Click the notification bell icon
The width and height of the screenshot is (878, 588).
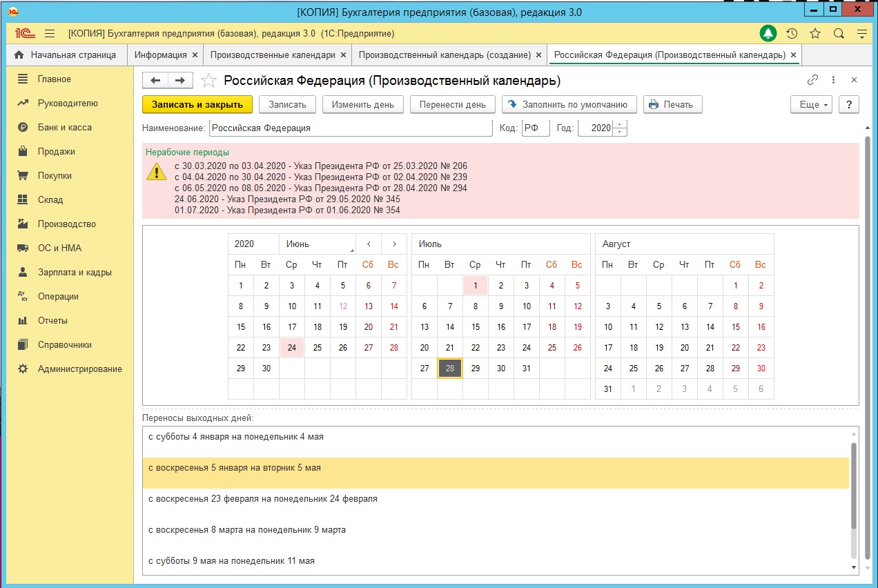(768, 33)
